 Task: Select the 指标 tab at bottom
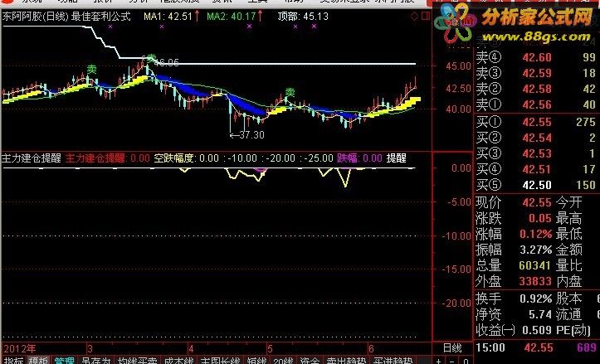tap(13, 360)
